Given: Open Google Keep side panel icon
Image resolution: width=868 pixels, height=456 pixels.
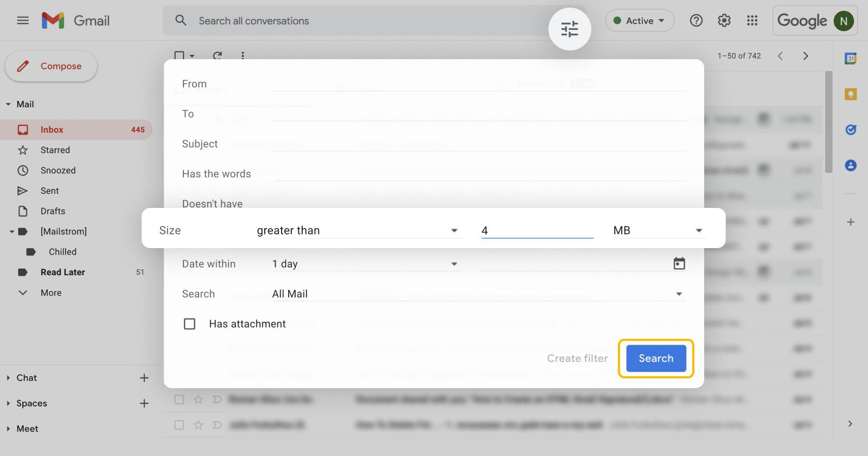Looking at the screenshot, I should (x=851, y=94).
